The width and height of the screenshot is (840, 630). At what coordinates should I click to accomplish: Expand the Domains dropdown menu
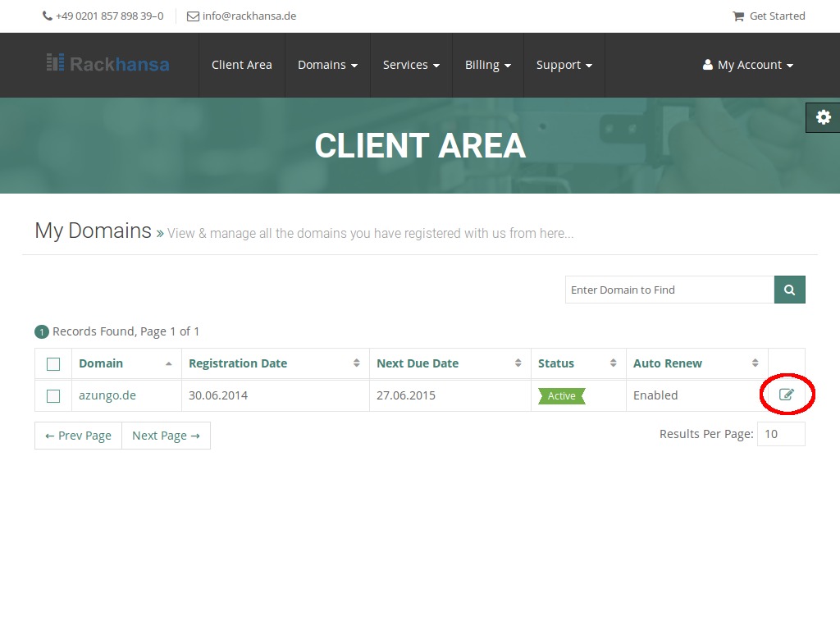pyautogui.click(x=327, y=65)
